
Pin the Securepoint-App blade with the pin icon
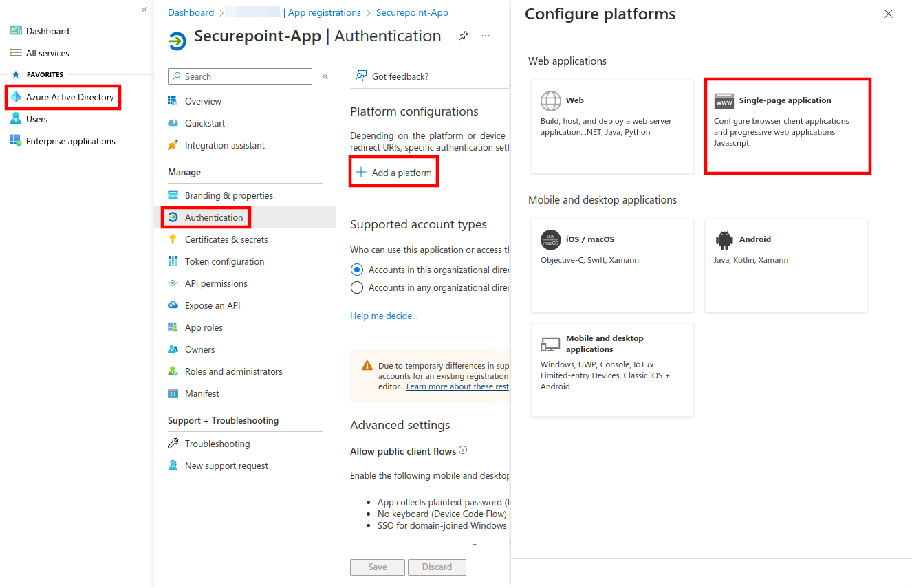coord(464,36)
